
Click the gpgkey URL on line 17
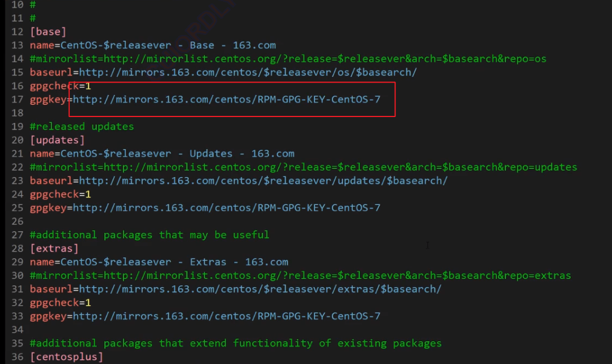coord(227,99)
